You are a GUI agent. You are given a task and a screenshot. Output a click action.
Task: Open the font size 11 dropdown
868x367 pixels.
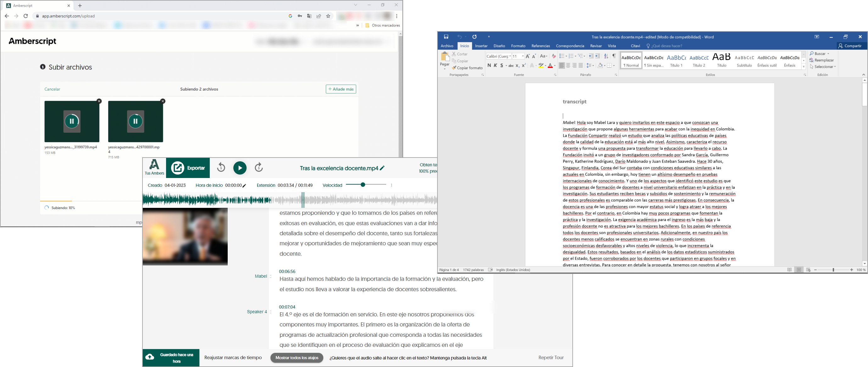click(523, 56)
